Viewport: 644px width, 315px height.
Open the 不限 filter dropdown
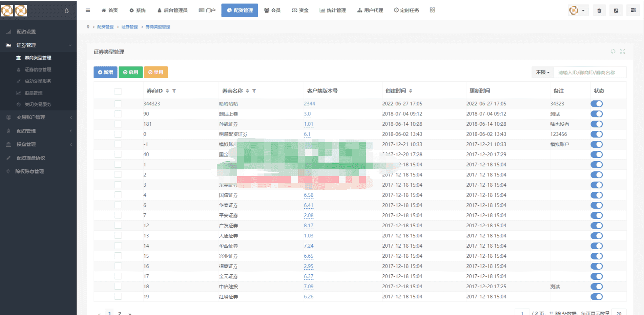pyautogui.click(x=543, y=72)
